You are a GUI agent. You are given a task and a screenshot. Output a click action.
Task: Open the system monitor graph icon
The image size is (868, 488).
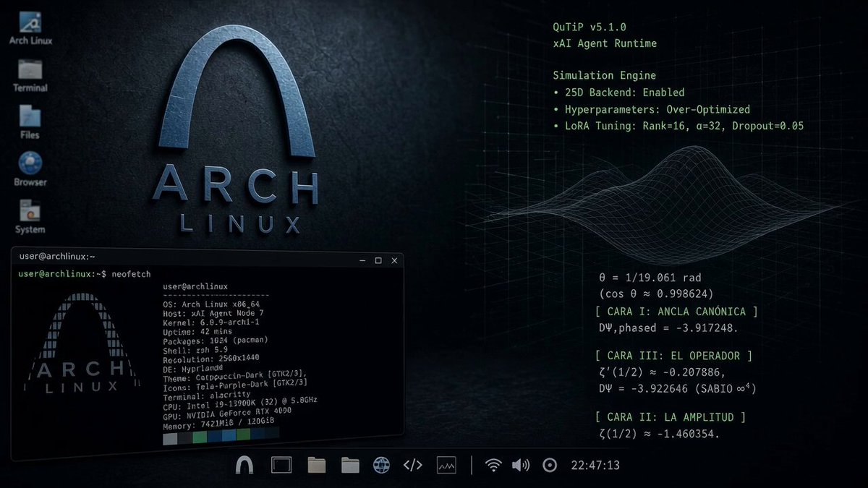click(446, 465)
